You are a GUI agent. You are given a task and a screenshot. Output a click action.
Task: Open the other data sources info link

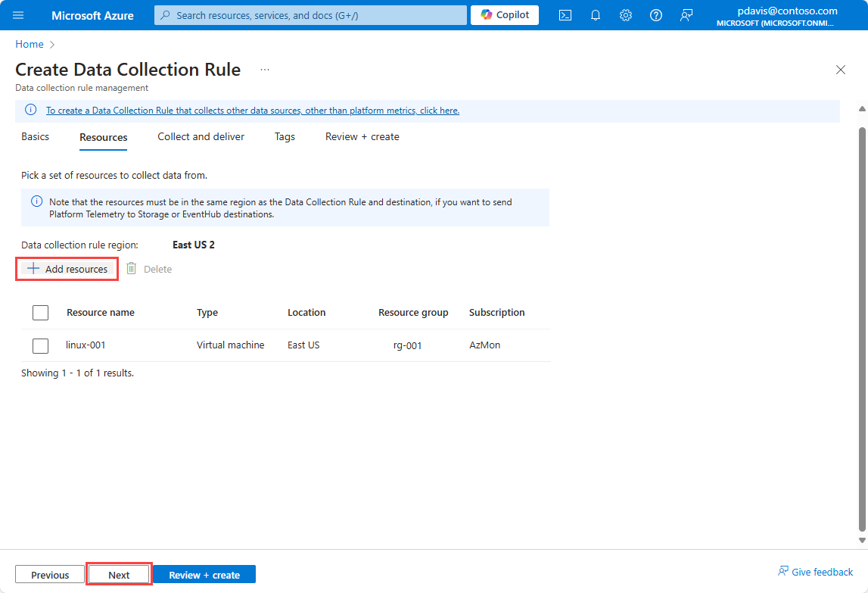[253, 111]
